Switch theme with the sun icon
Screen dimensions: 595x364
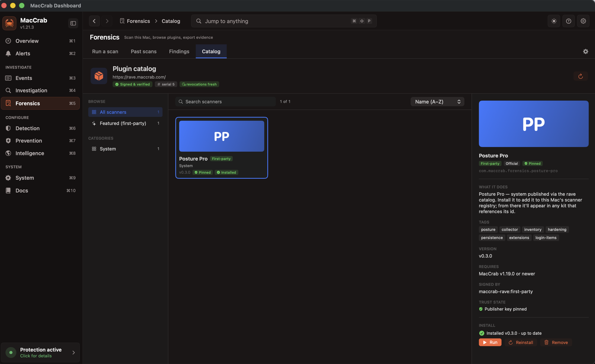click(x=554, y=21)
